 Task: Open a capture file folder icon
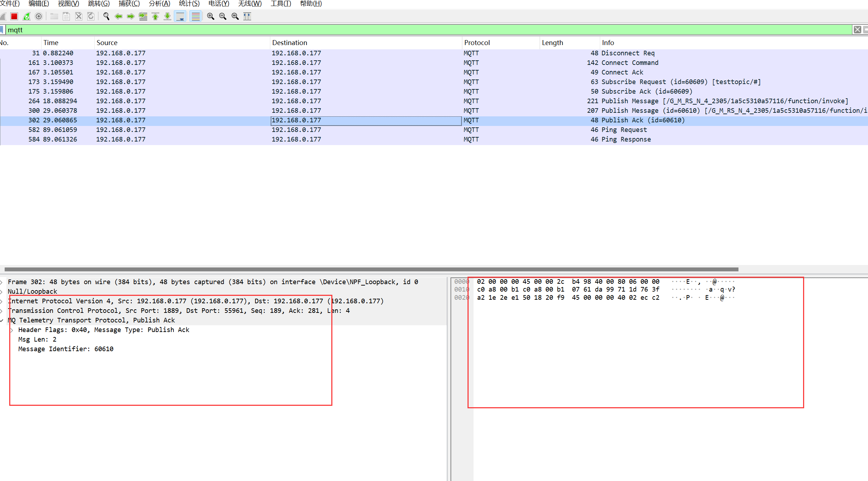(54, 16)
